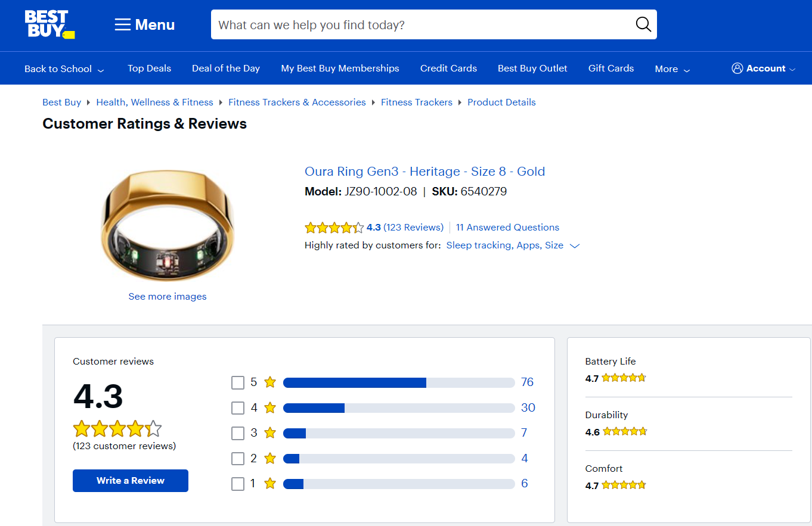Viewport: 812px width, 526px height.
Task: Click the 30 four-star reviews count
Action: click(x=528, y=407)
